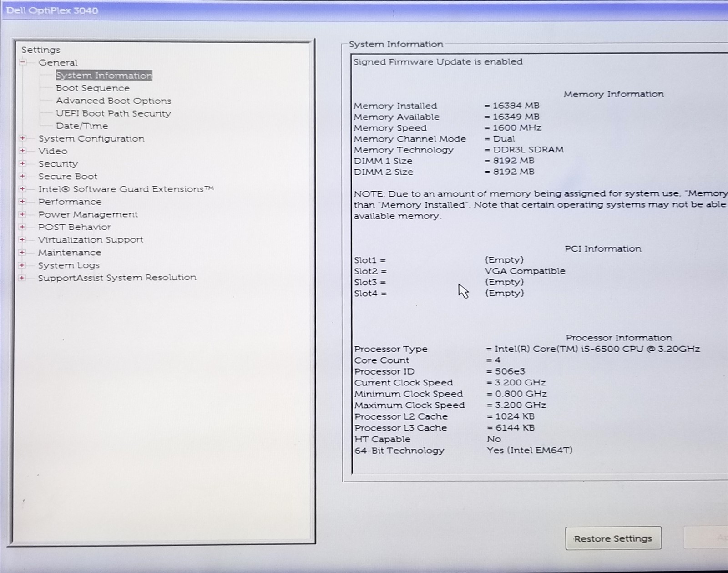Image resolution: width=728 pixels, height=573 pixels.
Task: Open Boot Sequence settings
Action: pos(92,88)
